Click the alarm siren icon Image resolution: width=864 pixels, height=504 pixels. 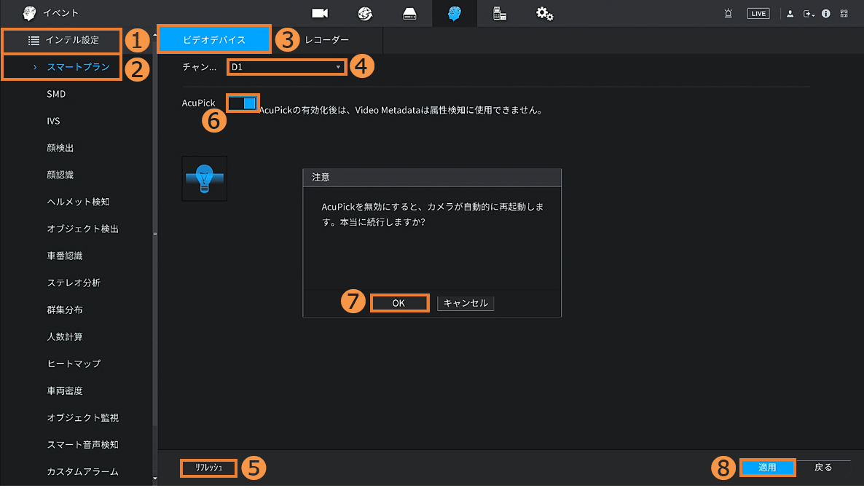[728, 13]
